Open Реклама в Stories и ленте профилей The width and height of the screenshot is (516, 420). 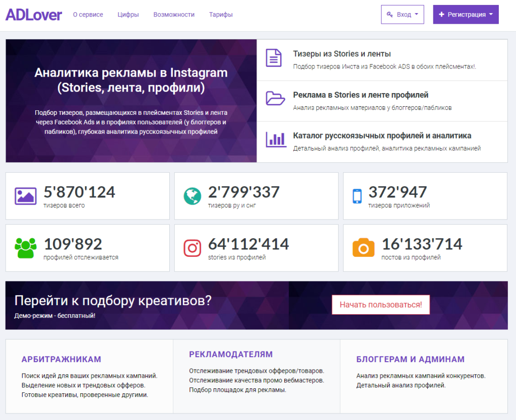tap(361, 95)
